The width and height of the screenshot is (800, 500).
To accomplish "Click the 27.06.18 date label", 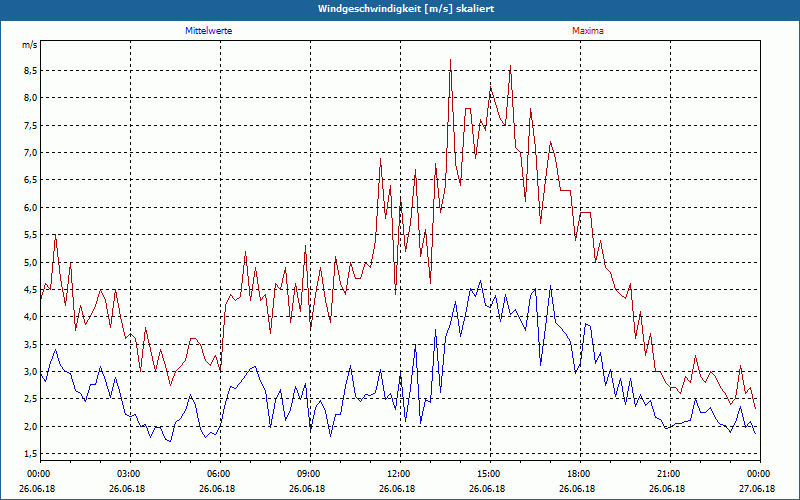I will coord(757,489).
